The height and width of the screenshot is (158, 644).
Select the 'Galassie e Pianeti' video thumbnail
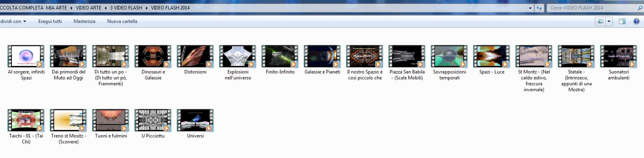point(322,56)
